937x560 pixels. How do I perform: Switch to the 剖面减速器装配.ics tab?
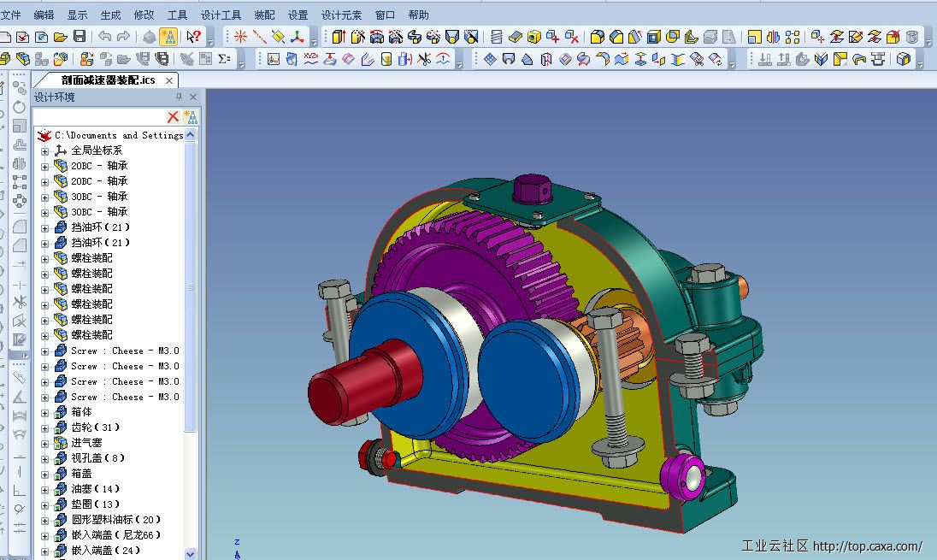108,80
